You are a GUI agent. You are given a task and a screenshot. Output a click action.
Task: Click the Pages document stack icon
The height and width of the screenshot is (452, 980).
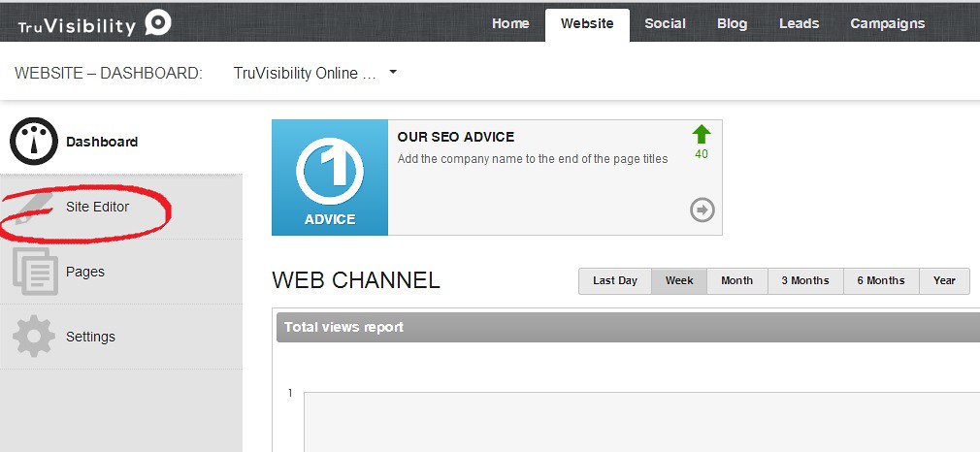pyautogui.click(x=35, y=272)
